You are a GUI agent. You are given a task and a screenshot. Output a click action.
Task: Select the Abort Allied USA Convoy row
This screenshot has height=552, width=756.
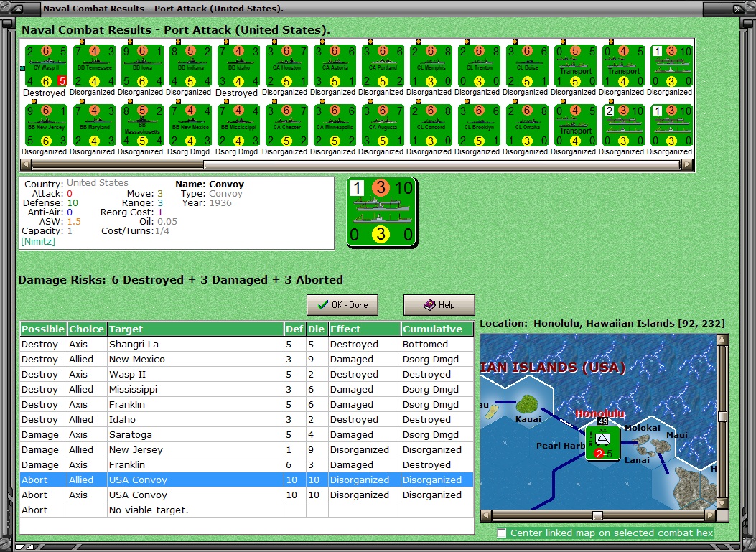click(x=246, y=480)
